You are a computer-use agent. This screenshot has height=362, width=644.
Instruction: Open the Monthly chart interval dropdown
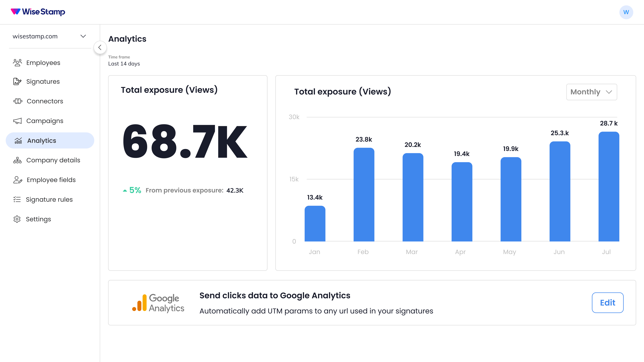(x=591, y=92)
